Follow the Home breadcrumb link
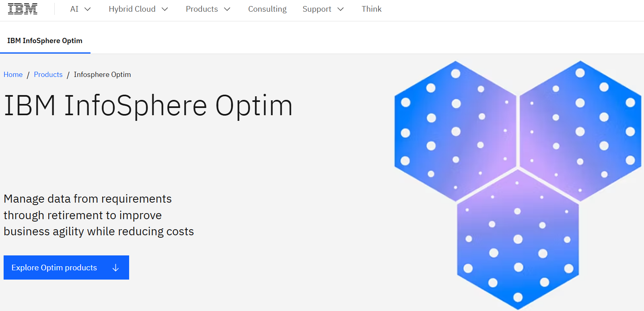This screenshot has width=644, height=311. pos(13,75)
